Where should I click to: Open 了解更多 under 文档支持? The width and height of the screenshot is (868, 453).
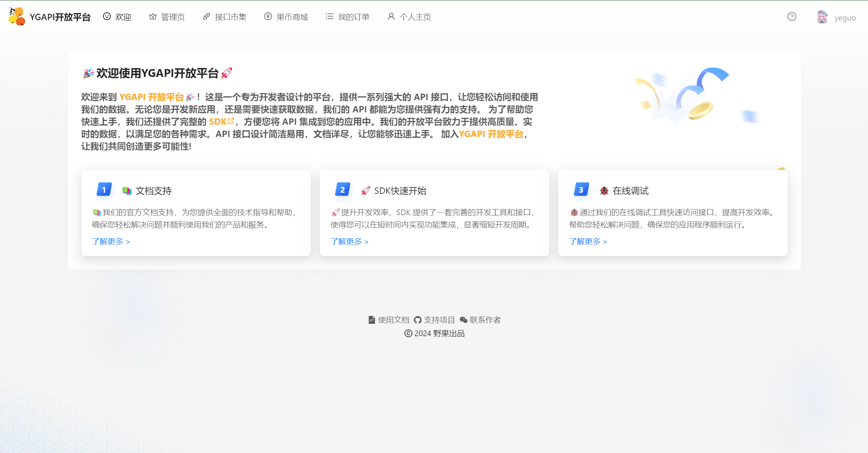pyautogui.click(x=111, y=242)
